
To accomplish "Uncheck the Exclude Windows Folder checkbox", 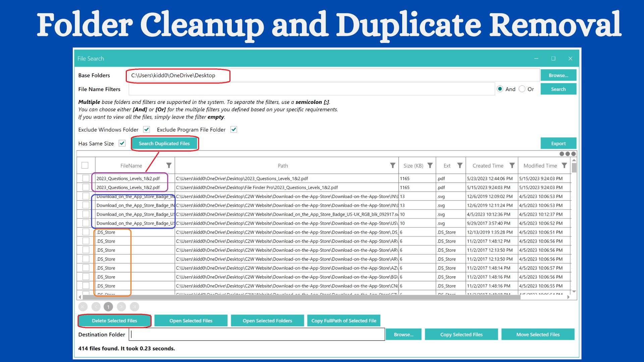I will click(x=147, y=129).
